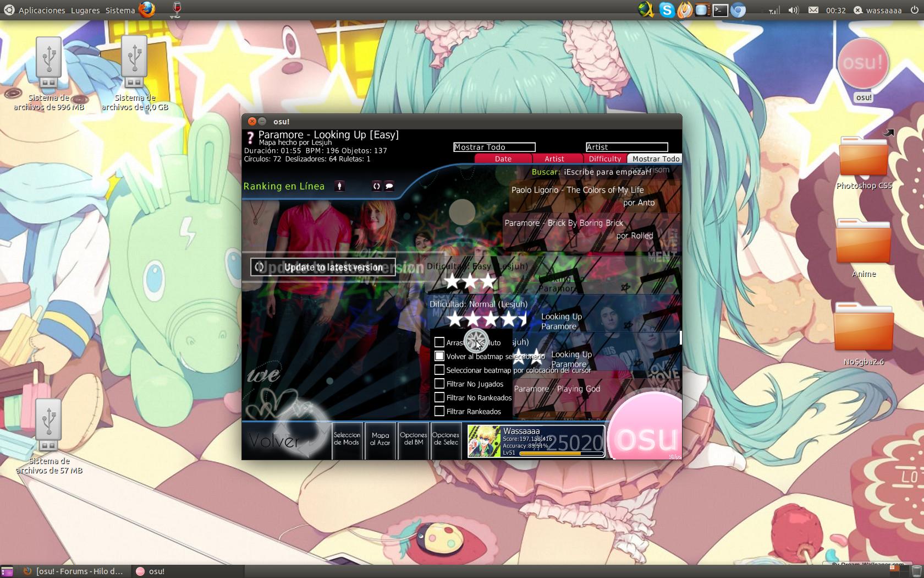Switch to the Difficulty tab
Viewport: 924px width, 578px height.
click(x=604, y=159)
